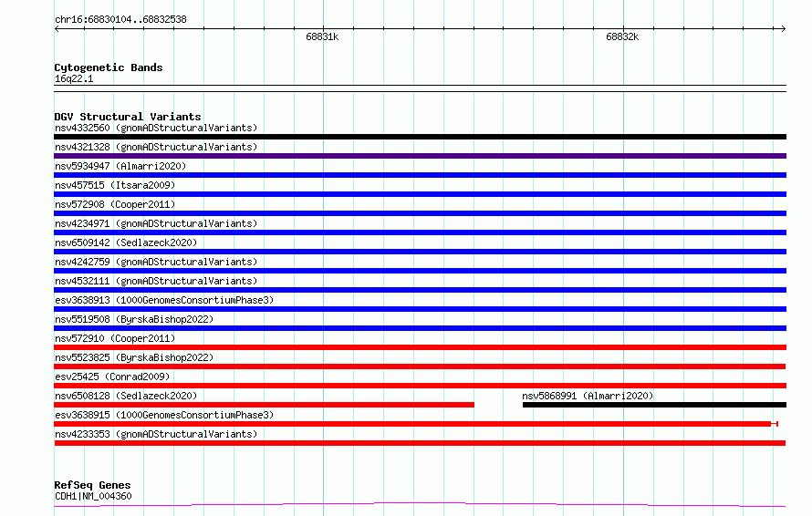Click the RefSeq Genes track title

pos(92,485)
